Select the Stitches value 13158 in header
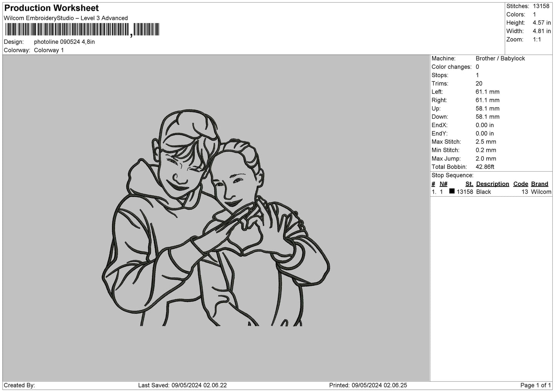 (541, 6)
